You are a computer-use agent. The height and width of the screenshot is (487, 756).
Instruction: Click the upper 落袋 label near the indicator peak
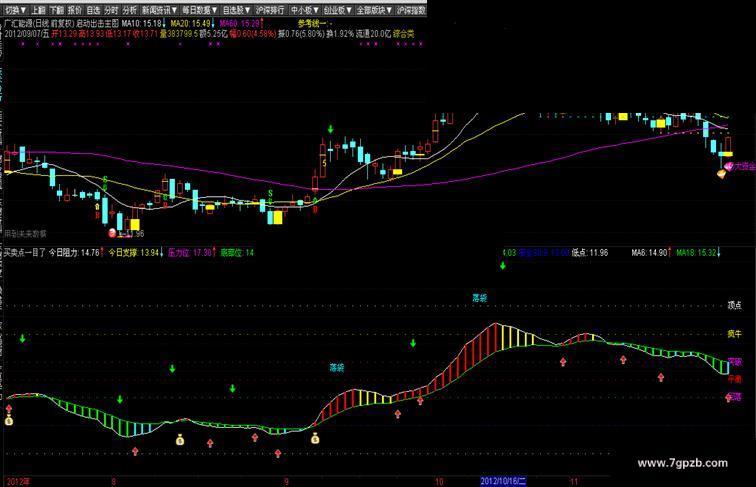click(479, 298)
